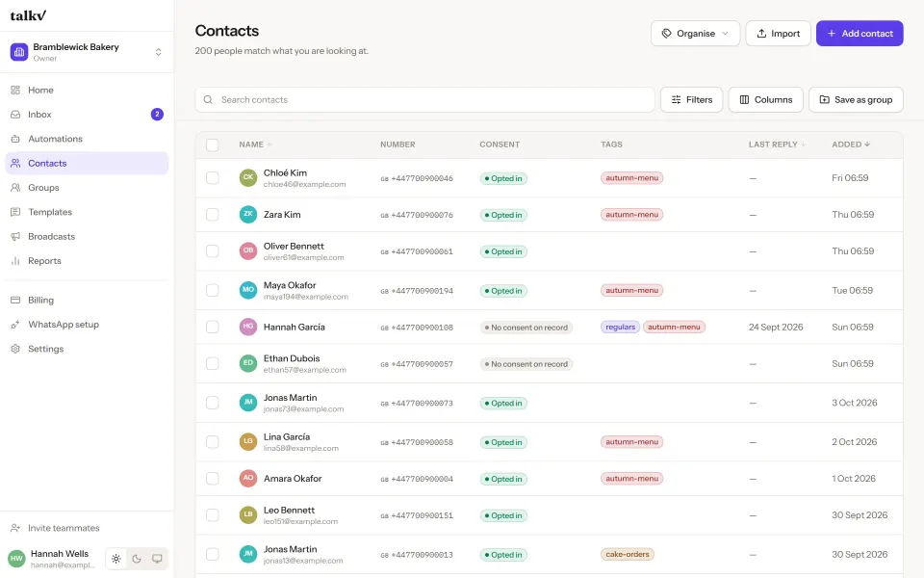
Task: Click the Templates icon in the sidebar
Action: pyautogui.click(x=15, y=212)
